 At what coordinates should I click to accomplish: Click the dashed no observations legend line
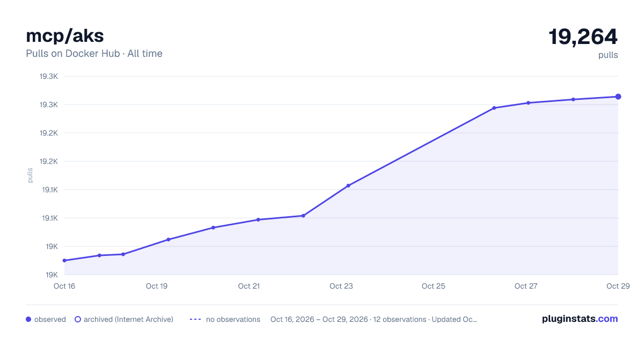click(195, 319)
